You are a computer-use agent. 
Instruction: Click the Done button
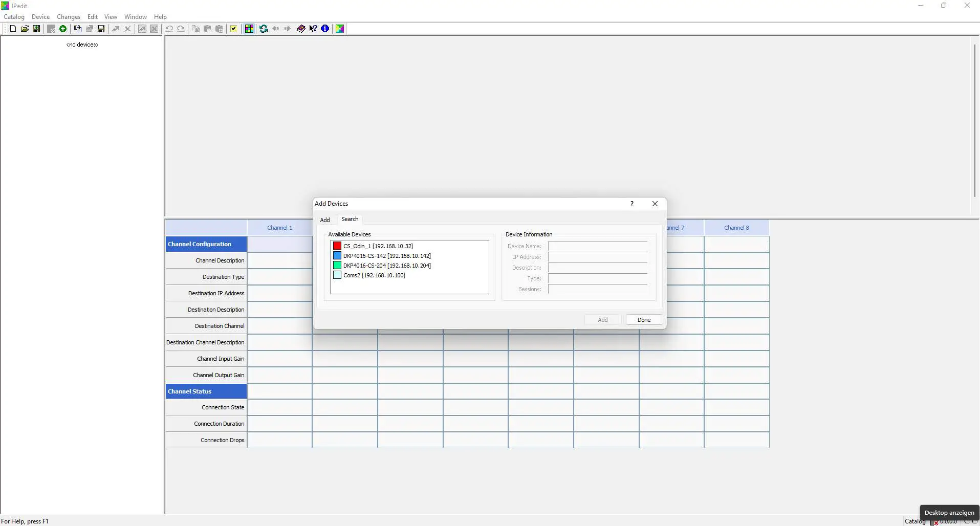644,320
